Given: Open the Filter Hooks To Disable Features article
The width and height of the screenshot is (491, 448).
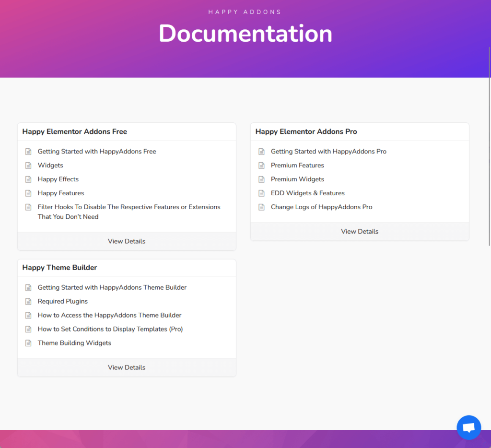Looking at the screenshot, I should pyautogui.click(x=129, y=212).
